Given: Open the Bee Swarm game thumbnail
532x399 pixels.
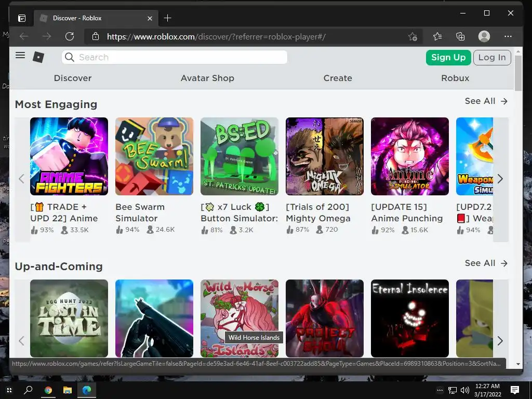Looking at the screenshot, I should click(x=154, y=156).
